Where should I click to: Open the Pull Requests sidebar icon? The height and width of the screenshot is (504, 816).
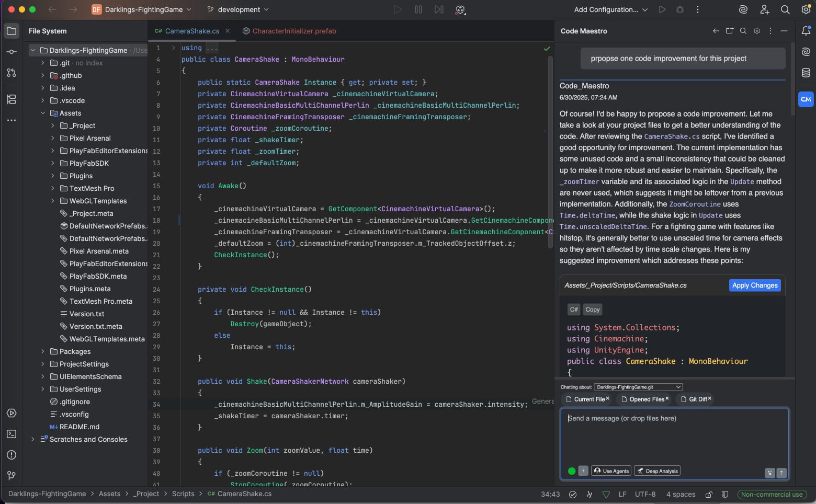(x=12, y=73)
